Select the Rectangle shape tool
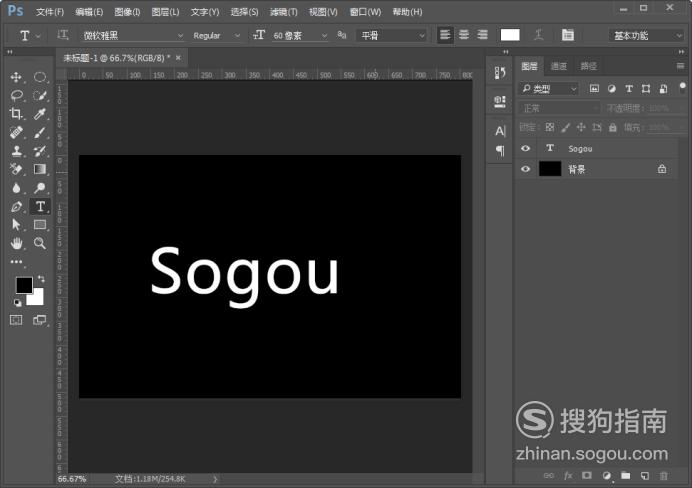This screenshot has height=488, width=692. [x=40, y=225]
